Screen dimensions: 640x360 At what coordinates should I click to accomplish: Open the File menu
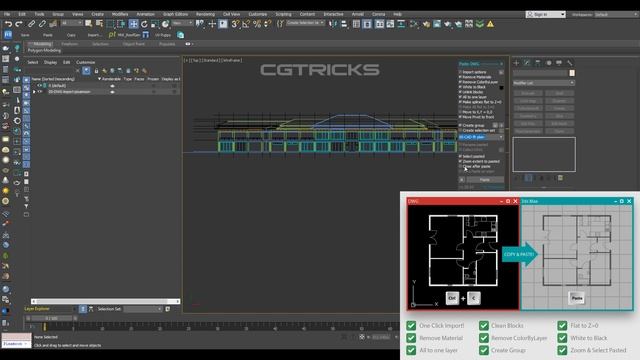(7, 14)
